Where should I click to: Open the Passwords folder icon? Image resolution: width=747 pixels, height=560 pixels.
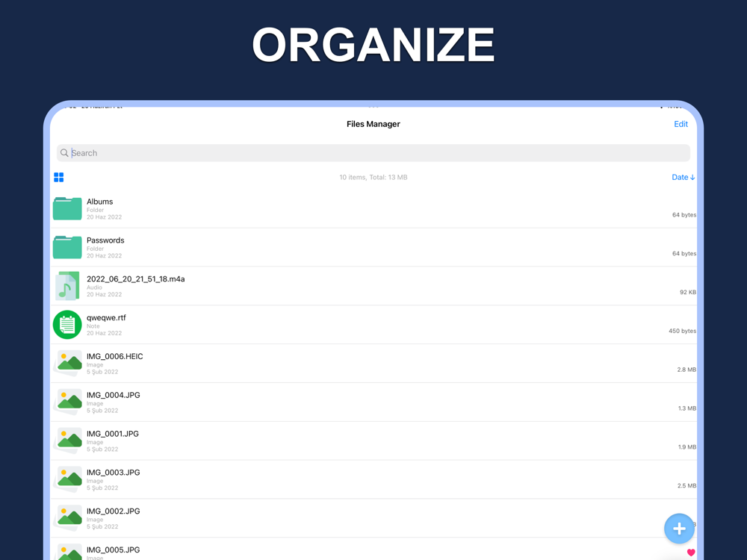[67, 247]
